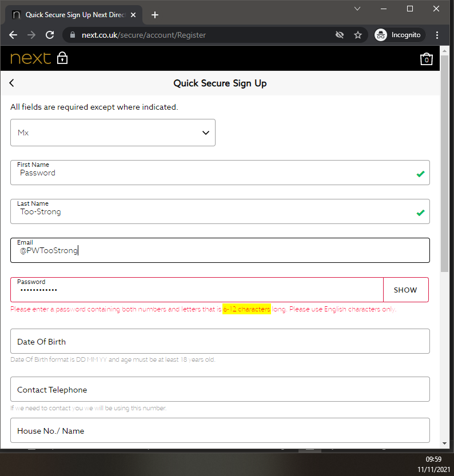The image size is (454, 476).
Task: Reload the page with refresh icon
Action: pos(50,35)
